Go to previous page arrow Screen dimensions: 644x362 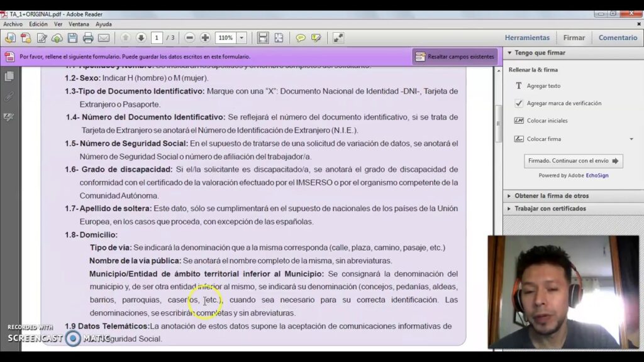(x=125, y=38)
